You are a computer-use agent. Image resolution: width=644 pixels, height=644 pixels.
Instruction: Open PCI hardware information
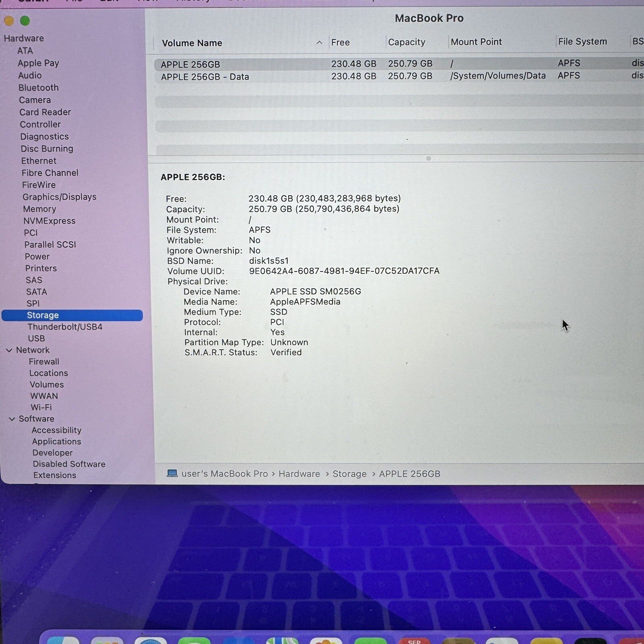(31, 233)
